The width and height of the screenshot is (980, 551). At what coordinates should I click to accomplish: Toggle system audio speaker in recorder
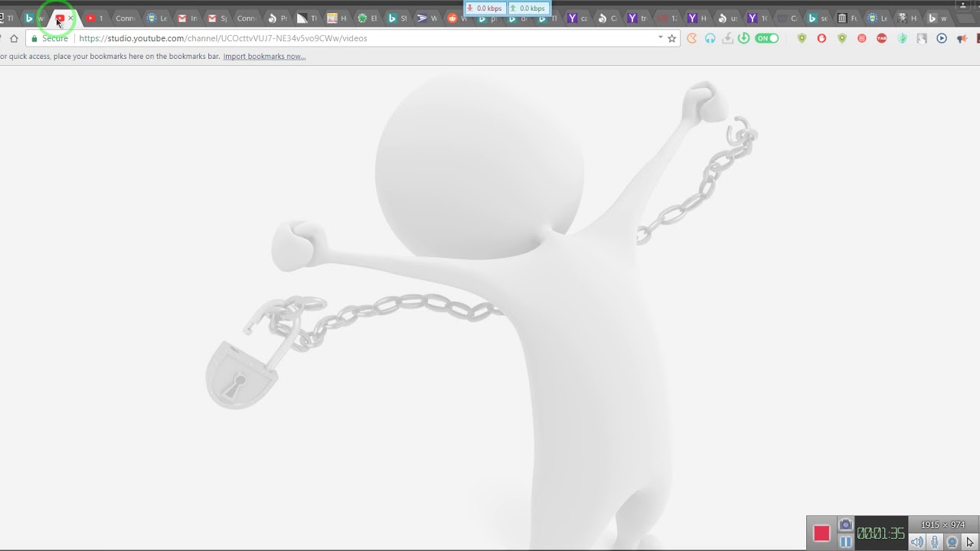[x=917, y=542]
